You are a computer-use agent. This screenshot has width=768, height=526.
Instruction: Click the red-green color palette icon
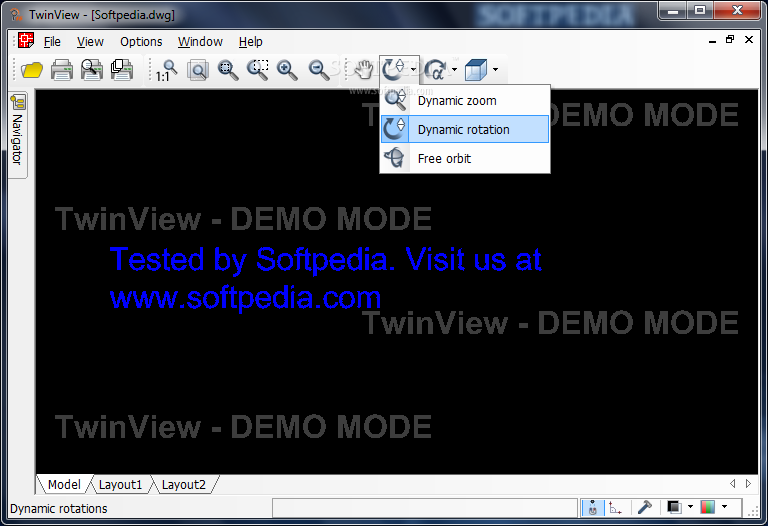(707, 507)
